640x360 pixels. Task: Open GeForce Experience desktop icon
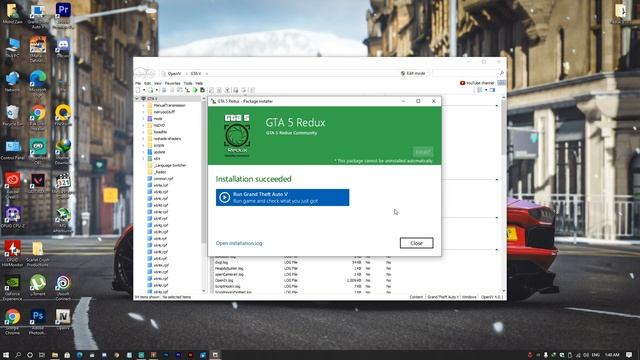13,288
